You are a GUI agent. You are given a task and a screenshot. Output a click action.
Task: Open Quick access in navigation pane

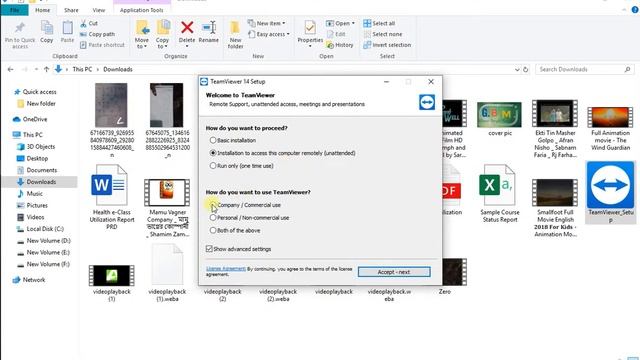39,92
